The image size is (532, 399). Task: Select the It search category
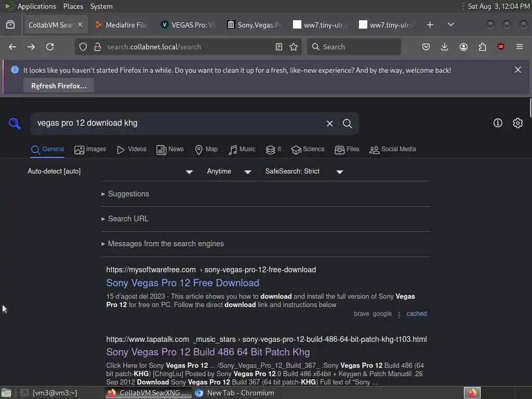(273, 149)
